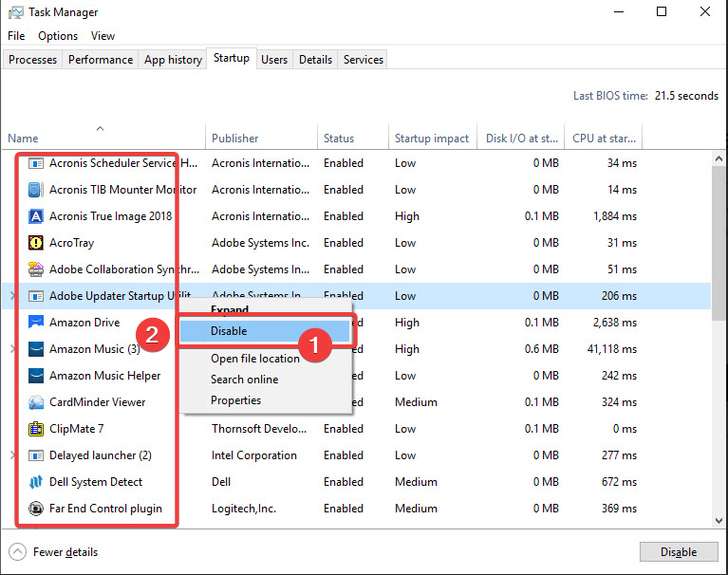Switch to the Performance tab
Image resolution: width=728 pixels, height=575 pixels.
(x=101, y=60)
